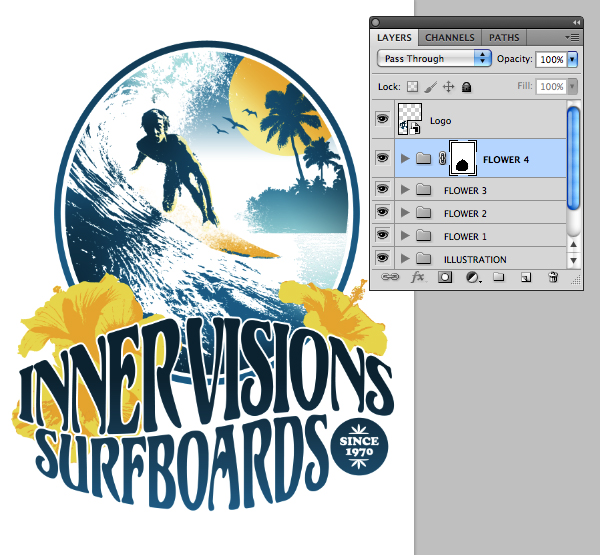The width and height of the screenshot is (600, 555).
Task: Select the FLOWER 4 layer mask thumbnail
Action: (x=463, y=158)
